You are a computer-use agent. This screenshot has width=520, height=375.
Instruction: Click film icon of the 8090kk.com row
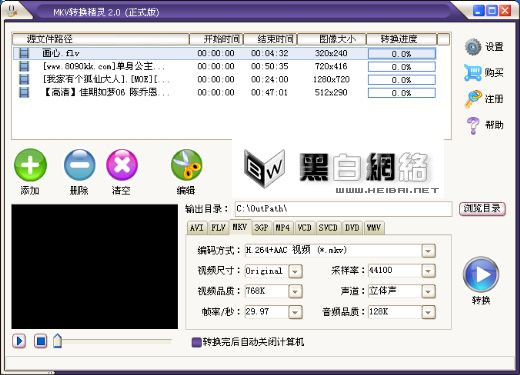[24, 66]
